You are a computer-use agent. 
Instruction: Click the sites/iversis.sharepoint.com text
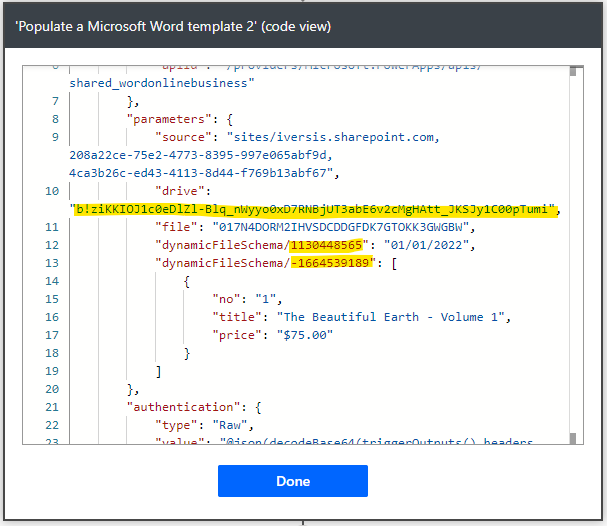point(334,137)
